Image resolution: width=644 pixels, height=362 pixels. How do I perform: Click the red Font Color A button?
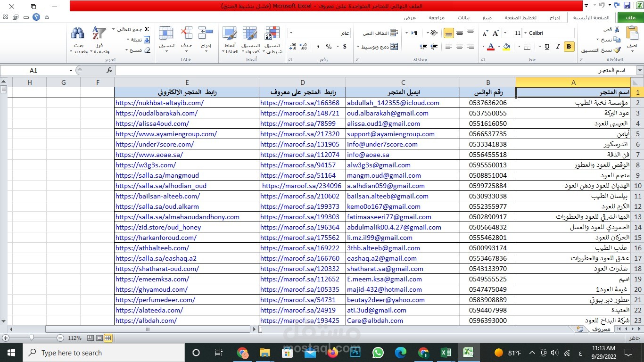click(491, 47)
